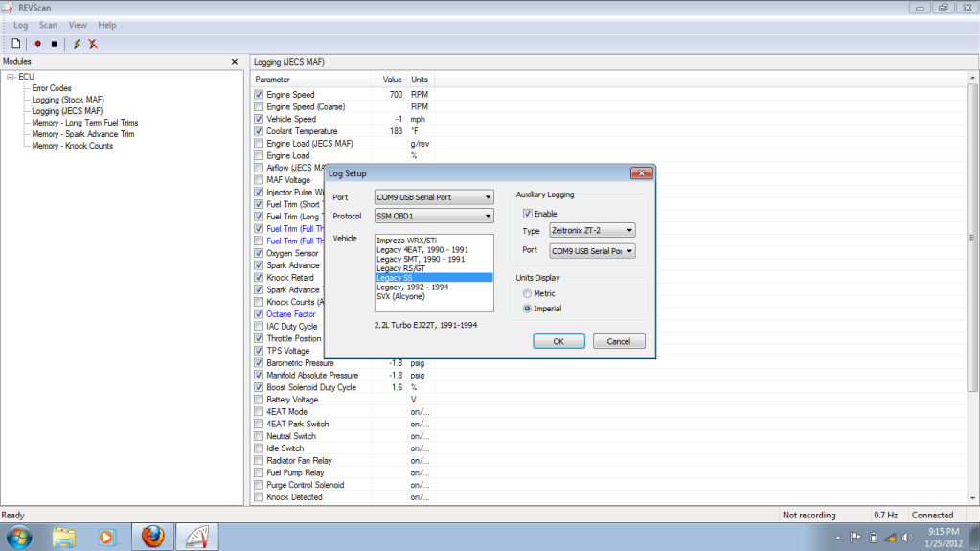The width and height of the screenshot is (980, 551).
Task: Click the scrollbar down arrow in parameter list
Action: pyautogui.click(x=972, y=498)
